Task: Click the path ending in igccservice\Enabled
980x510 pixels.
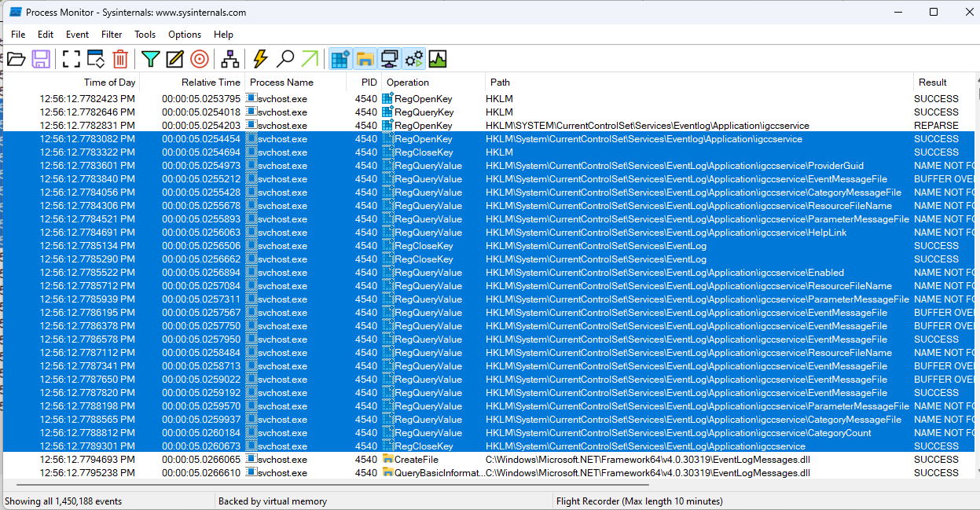Action: point(665,273)
